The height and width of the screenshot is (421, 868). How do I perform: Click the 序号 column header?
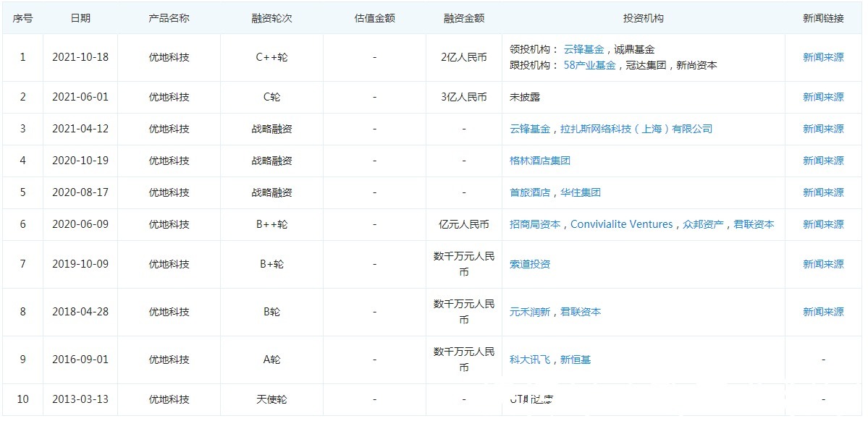click(22, 17)
